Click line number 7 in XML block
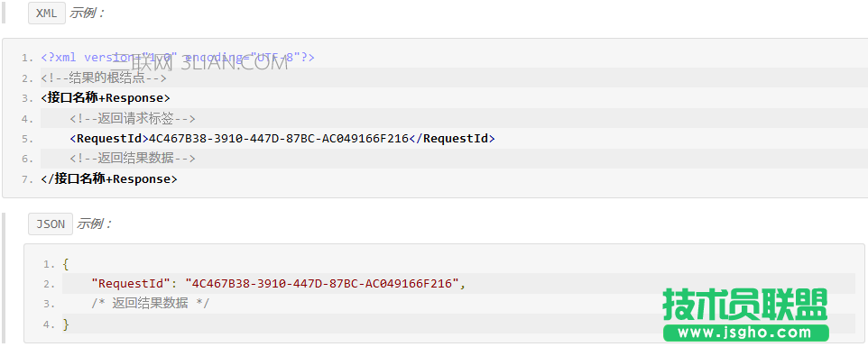Screen dimensions: 868x347 pos(27,179)
